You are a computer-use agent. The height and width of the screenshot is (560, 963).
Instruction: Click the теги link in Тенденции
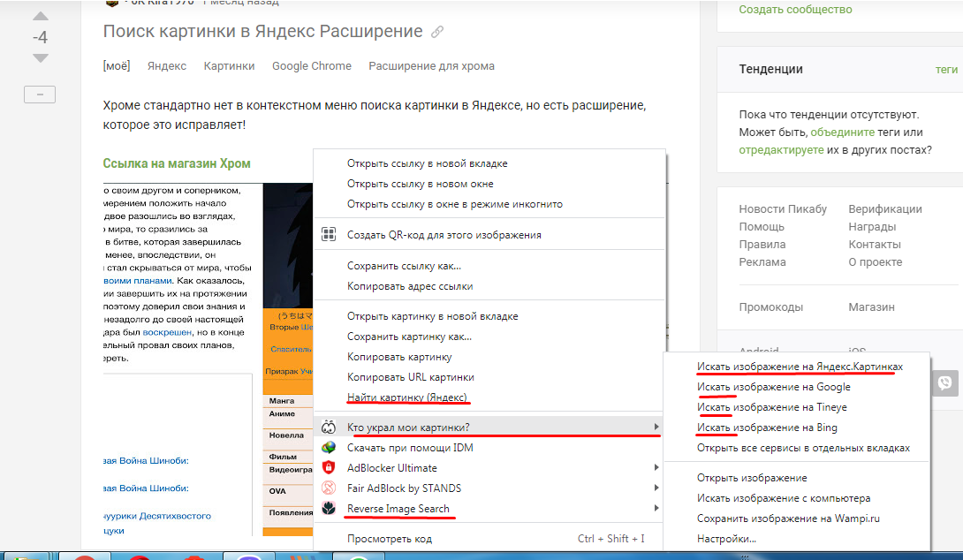[946, 70]
